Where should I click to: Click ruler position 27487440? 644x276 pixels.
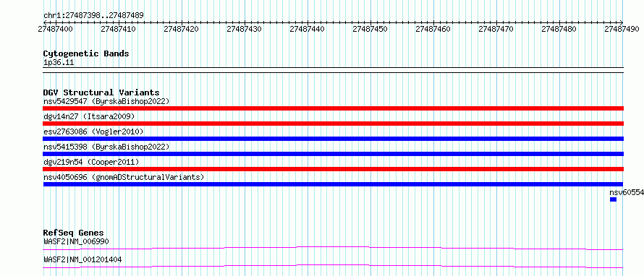308,29
